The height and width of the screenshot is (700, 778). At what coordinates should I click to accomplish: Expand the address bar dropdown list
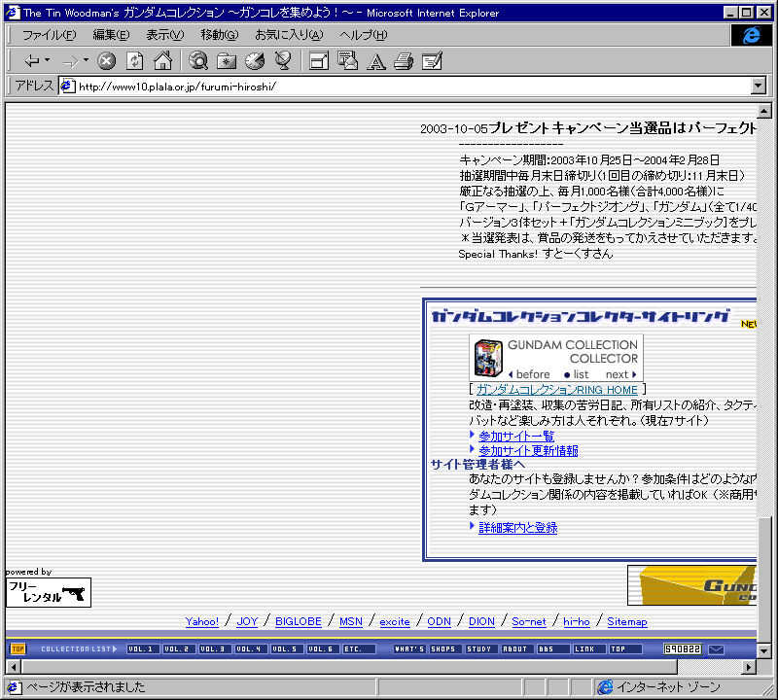[759, 86]
